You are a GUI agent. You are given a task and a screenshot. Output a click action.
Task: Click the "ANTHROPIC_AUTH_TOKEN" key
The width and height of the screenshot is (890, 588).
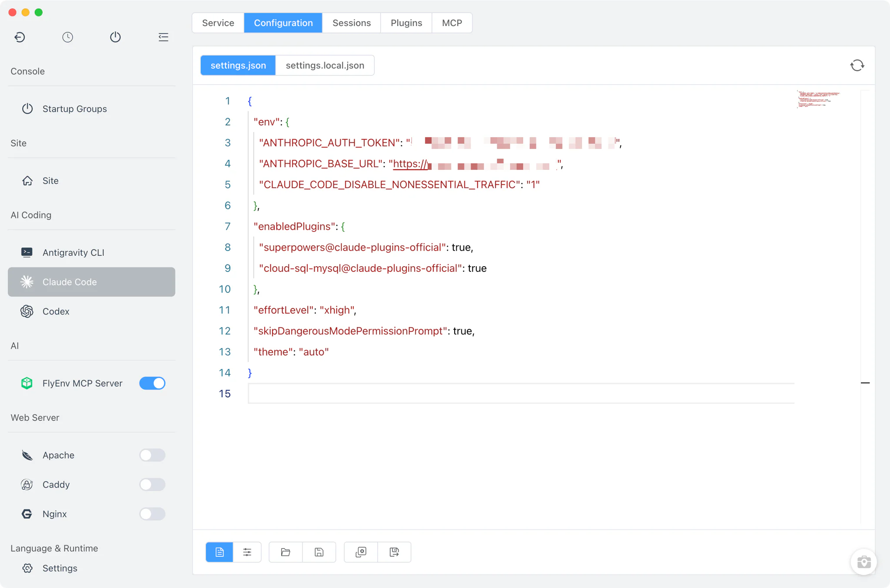click(329, 143)
